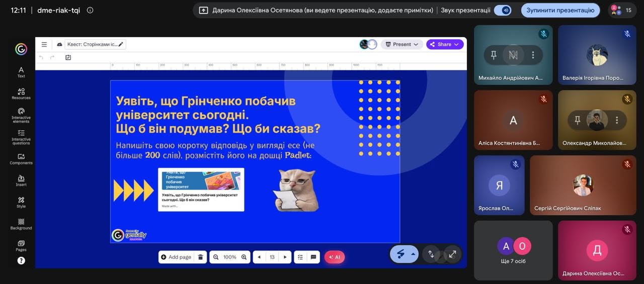644x284 pixels.
Task: Click the Add page button
Action: pyautogui.click(x=176, y=257)
